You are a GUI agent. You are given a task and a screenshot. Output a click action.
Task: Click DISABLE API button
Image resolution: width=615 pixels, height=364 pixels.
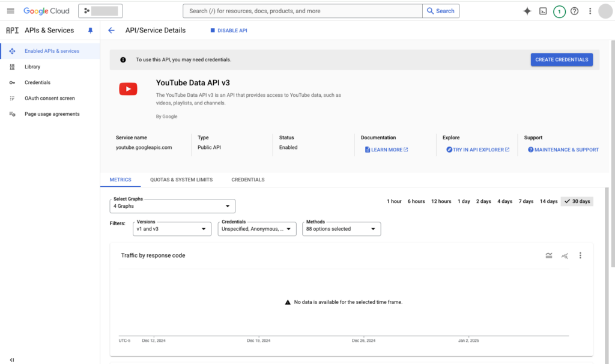click(229, 30)
